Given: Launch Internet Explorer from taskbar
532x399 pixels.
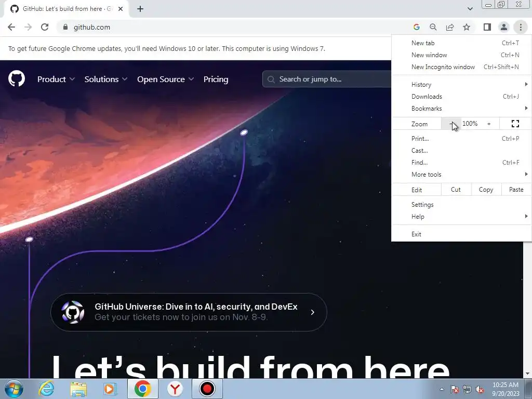Looking at the screenshot, I should [46, 389].
